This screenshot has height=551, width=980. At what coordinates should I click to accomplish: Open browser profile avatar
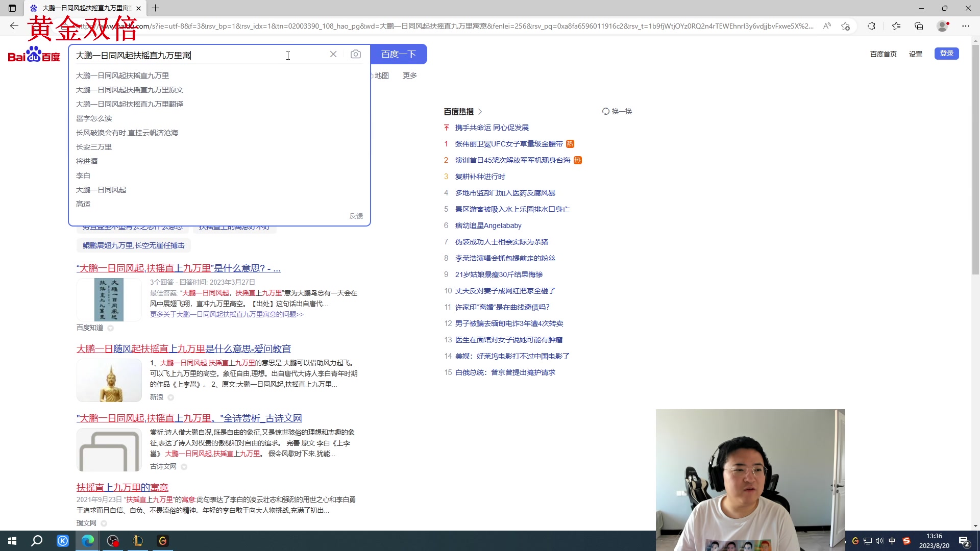click(943, 26)
